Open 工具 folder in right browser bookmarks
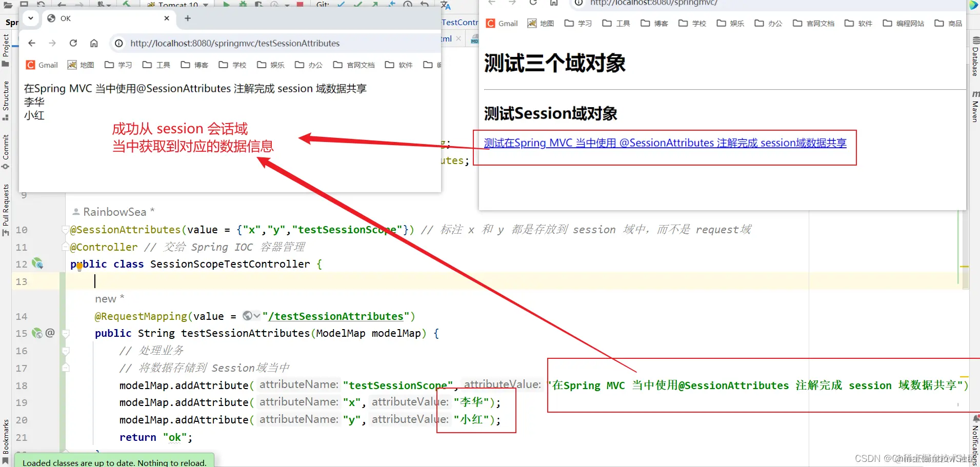Image resolution: width=980 pixels, height=467 pixels. [616, 24]
